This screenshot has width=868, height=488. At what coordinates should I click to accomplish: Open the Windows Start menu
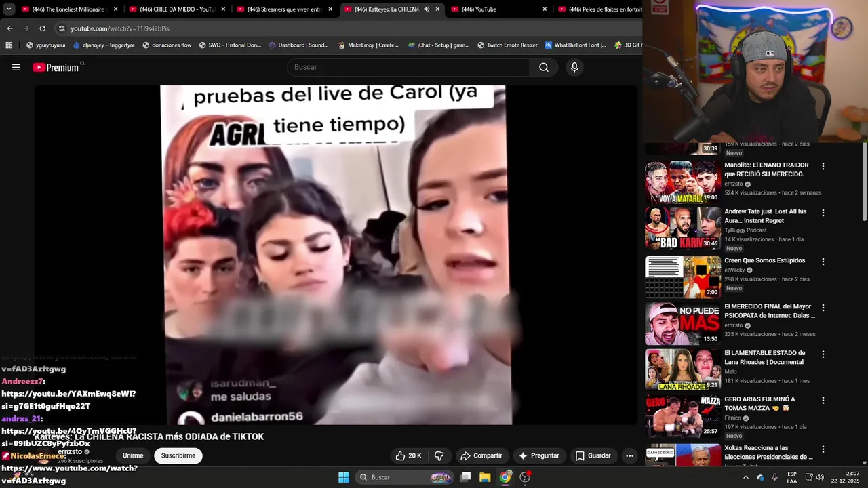(x=344, y=477)
